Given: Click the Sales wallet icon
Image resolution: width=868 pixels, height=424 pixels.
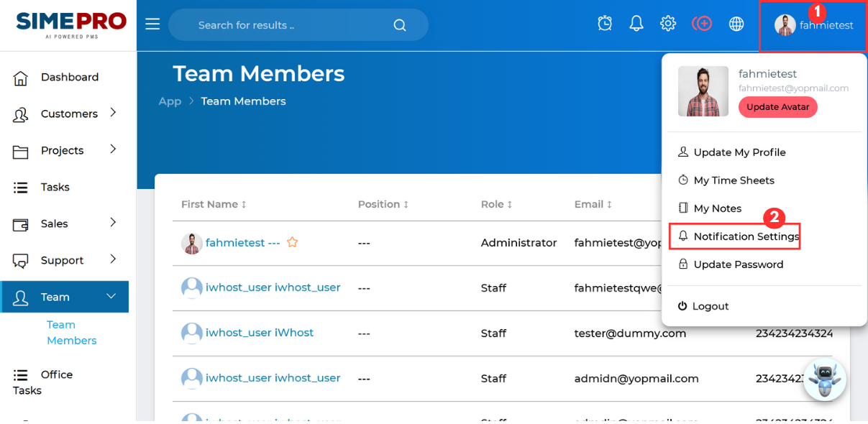Looking at the screenshot, I should tap(21, 224).
